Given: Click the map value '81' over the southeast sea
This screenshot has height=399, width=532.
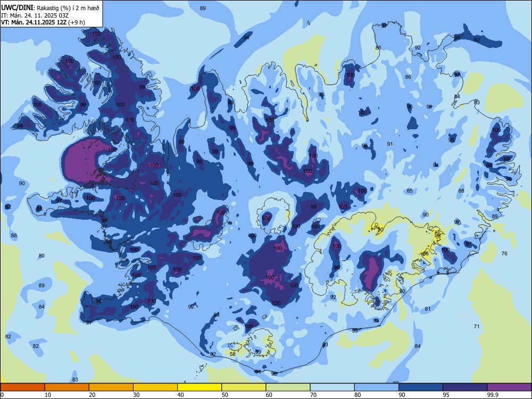Looking at the screenshot, I should [x=428, y=309].
